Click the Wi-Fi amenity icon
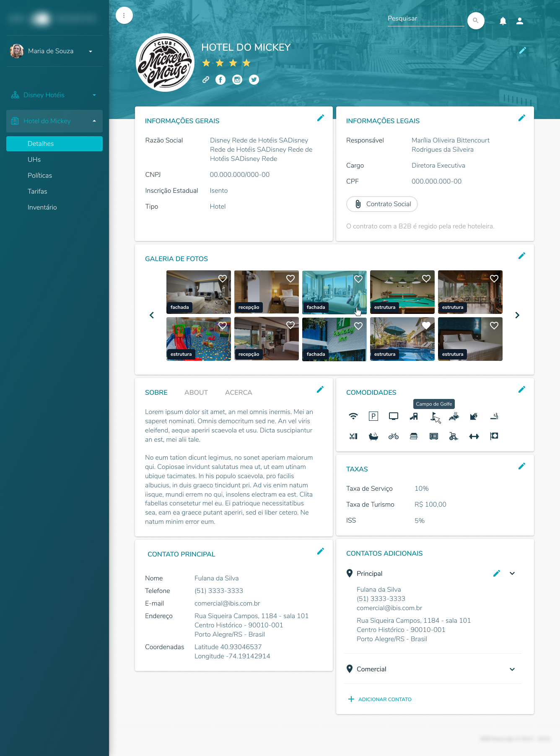 click(353, 416)
